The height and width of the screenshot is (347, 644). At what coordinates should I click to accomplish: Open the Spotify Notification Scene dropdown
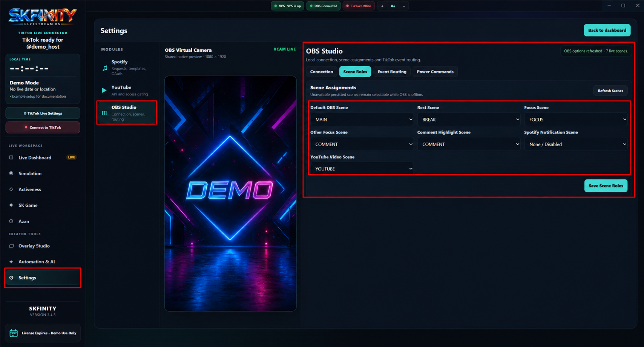click(x=576, y=144)
